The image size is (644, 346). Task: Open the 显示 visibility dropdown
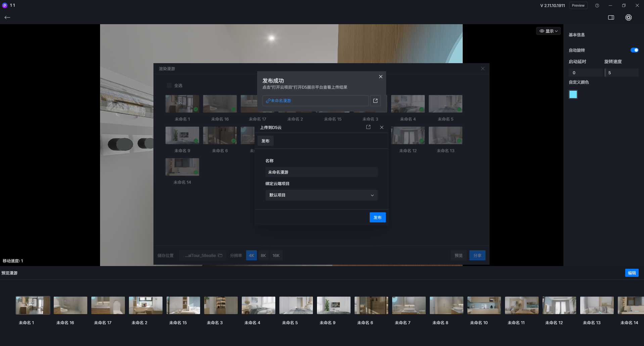pos(548,31)
